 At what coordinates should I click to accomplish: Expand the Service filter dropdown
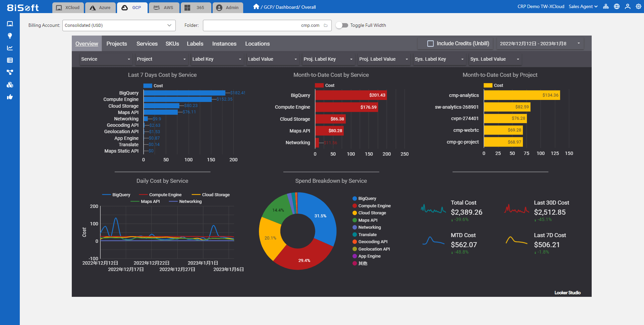point(106,59)
